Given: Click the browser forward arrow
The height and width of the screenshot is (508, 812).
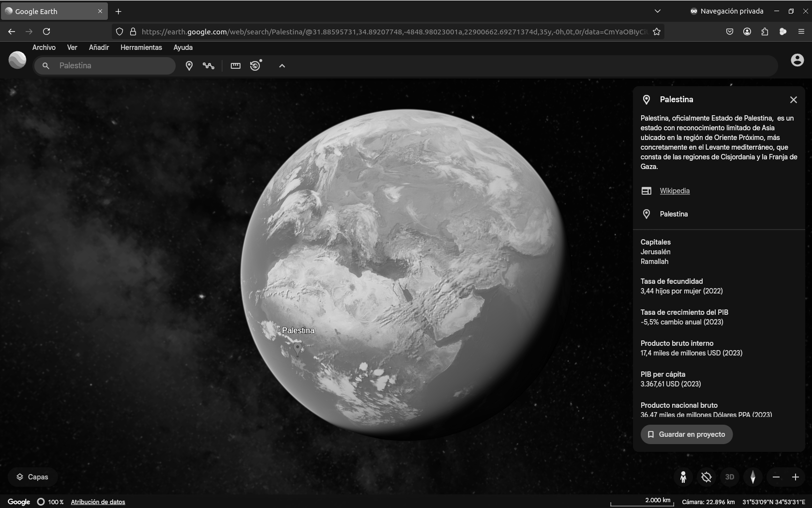Looking at the screenshot, I should (x=29, y=31).
